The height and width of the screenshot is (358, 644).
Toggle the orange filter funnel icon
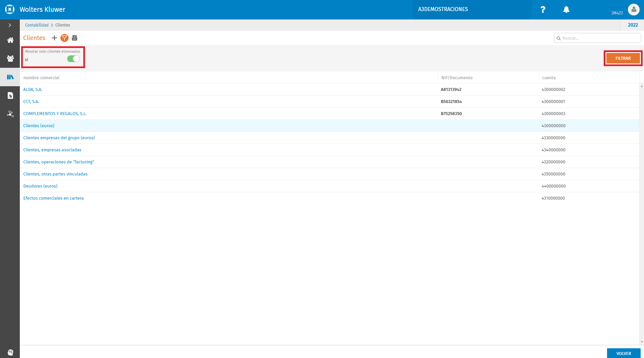point(65,38)
